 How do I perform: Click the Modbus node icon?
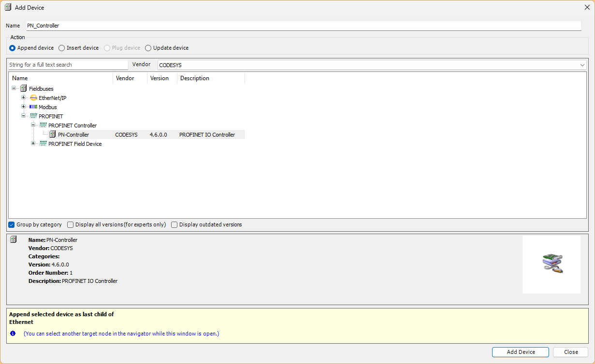(x=33, y=107)
